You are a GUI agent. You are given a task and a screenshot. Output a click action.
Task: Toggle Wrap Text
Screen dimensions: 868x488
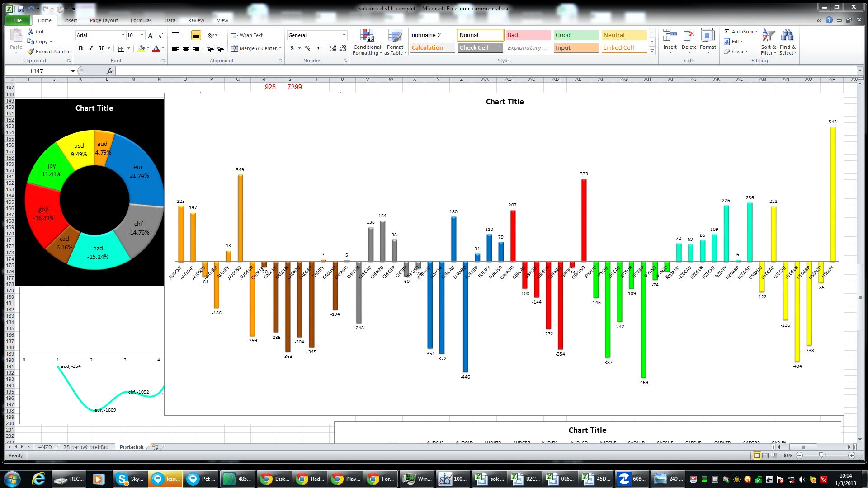click(247, 35)
